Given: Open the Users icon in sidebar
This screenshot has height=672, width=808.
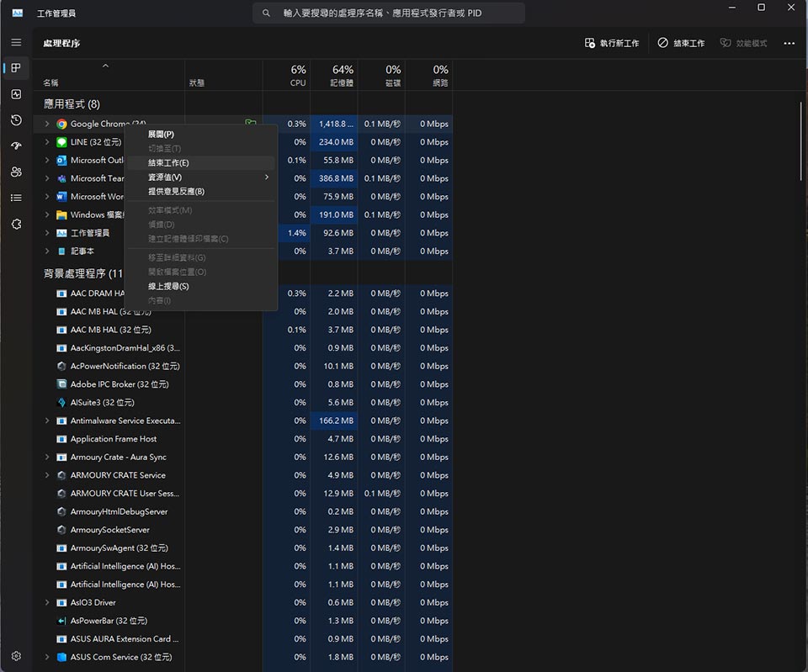Looking at the screenshot, I should (x=17, y=172).
